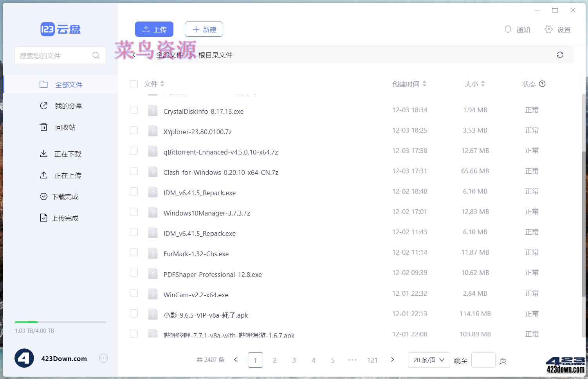Open 全部文件 in the sidebar

point(69,84)
